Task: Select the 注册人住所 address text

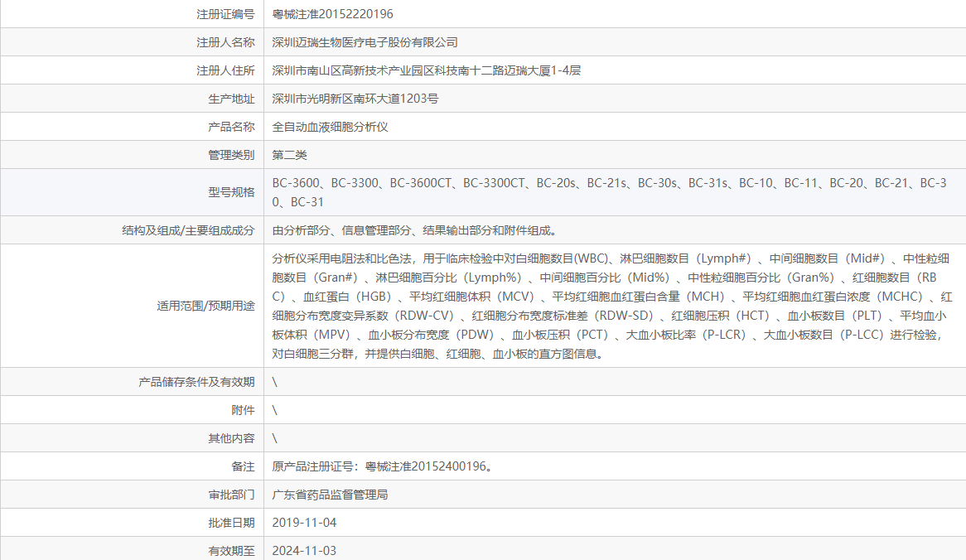Action: [x=427, y=70]
